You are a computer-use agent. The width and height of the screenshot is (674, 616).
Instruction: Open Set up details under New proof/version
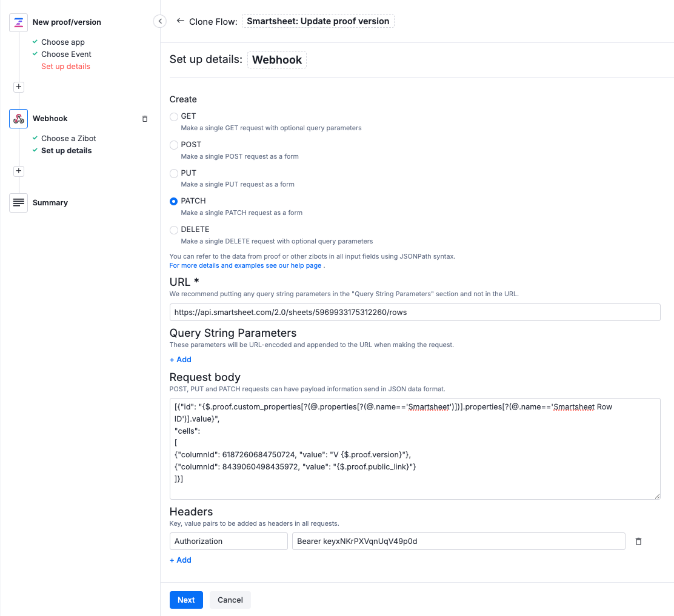point(65,66)
